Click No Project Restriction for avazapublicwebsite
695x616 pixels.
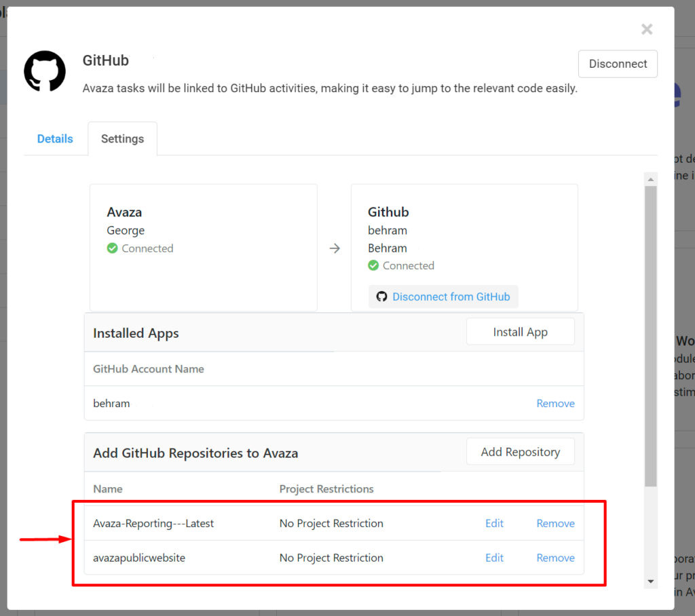pyautogui.click(x=331, y=558)
